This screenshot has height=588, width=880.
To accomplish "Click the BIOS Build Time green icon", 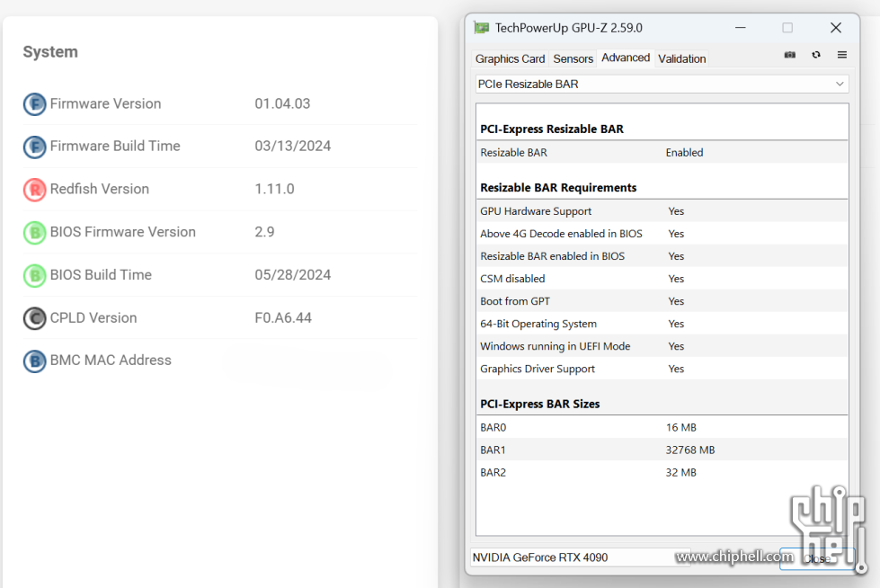I will pyautogui.click(x=35, y=275).
